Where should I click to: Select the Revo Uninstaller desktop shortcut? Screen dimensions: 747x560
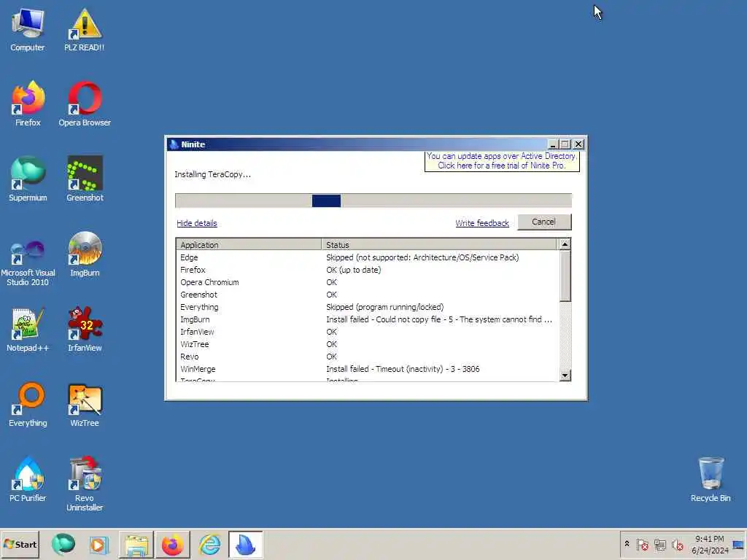coord(85,484)
